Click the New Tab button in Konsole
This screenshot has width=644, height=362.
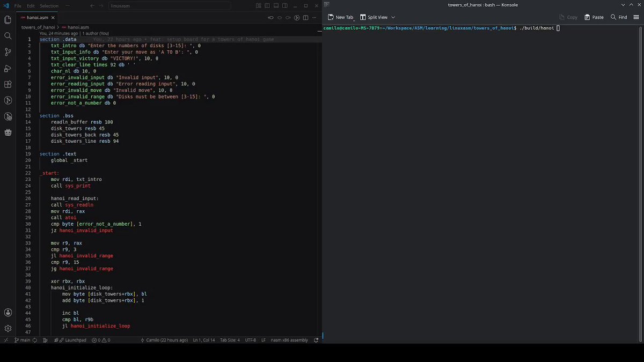(341, 17)
